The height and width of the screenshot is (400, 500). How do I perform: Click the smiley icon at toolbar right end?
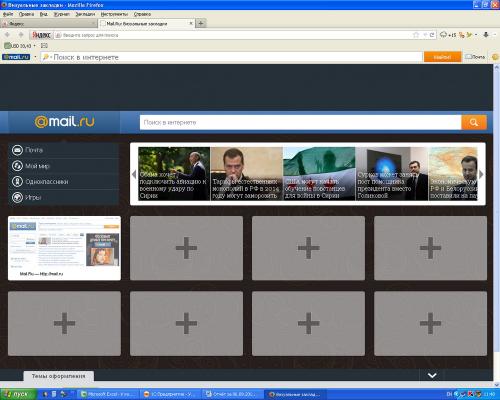tap(495, 57)
